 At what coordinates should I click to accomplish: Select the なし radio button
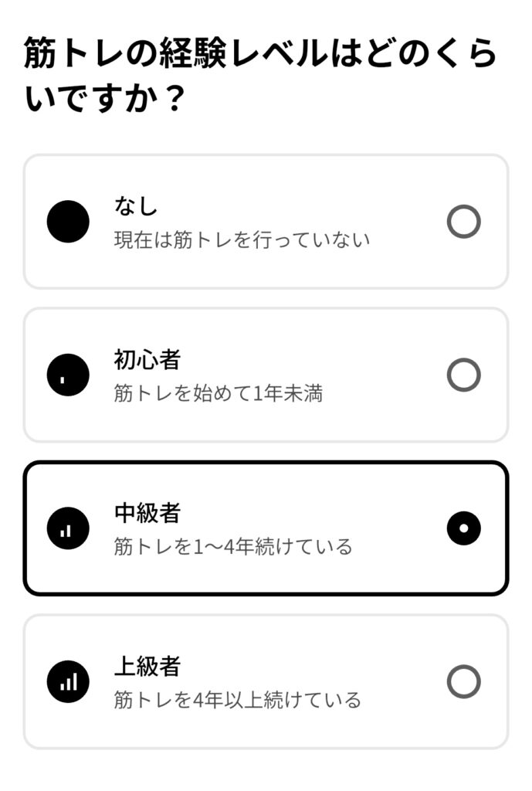click(x=463, y=222)
